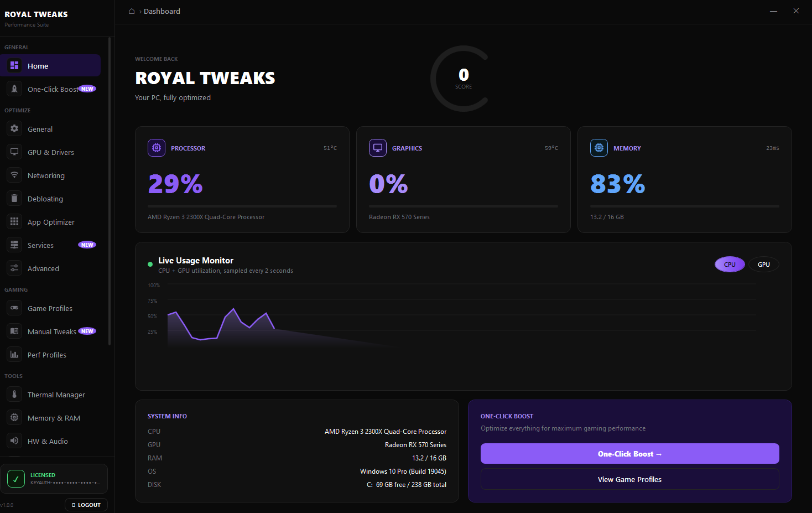Click the green live status dot
The image size is (812, 513).
(150, 265)
